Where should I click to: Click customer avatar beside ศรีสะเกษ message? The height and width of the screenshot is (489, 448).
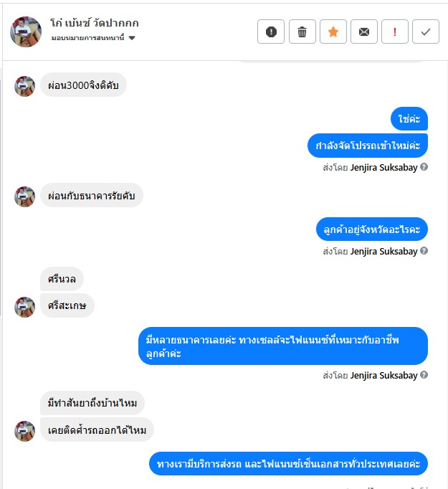coord(24,307)
